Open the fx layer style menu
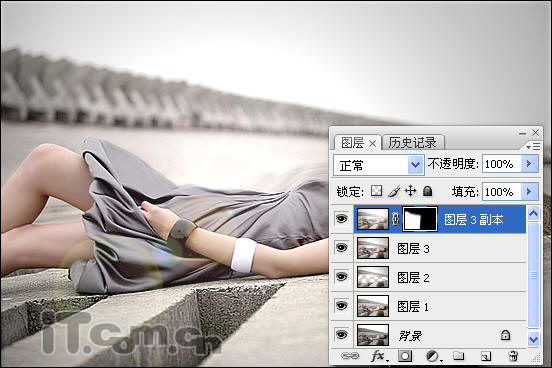This screenshot has height=368, width=552. point(380,356)
